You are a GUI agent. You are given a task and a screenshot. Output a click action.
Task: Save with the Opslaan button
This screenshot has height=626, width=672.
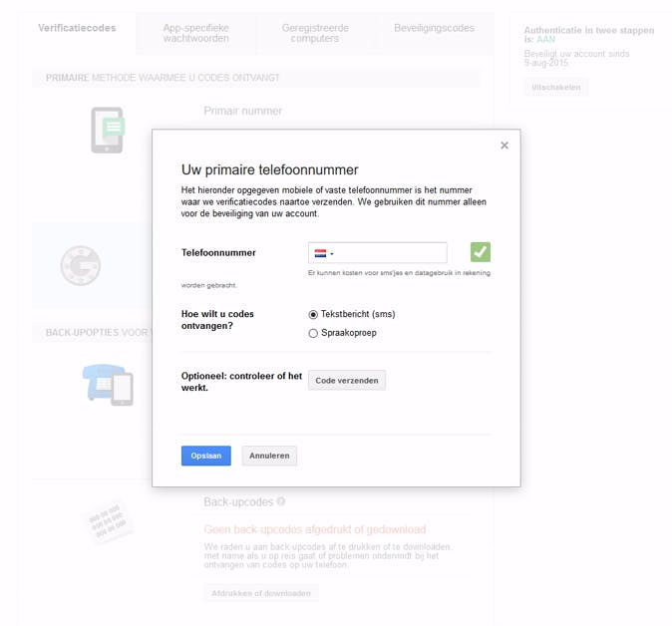click(x=206, y=456)
